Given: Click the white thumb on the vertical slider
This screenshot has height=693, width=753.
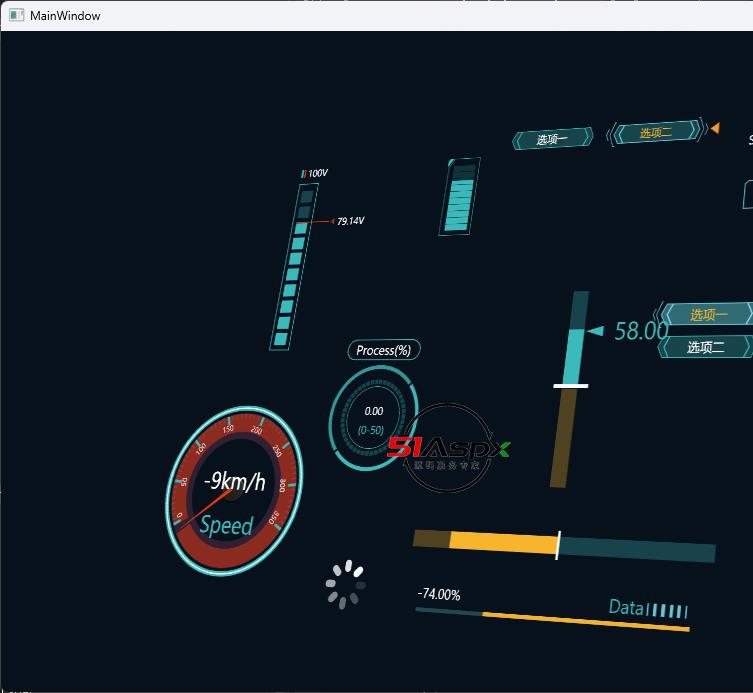Looking at the screenshot, I should (570, 385).
